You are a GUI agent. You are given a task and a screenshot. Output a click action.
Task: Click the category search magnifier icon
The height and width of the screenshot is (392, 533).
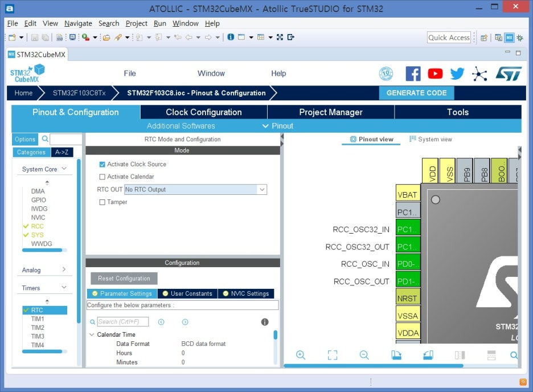(45, 138)
